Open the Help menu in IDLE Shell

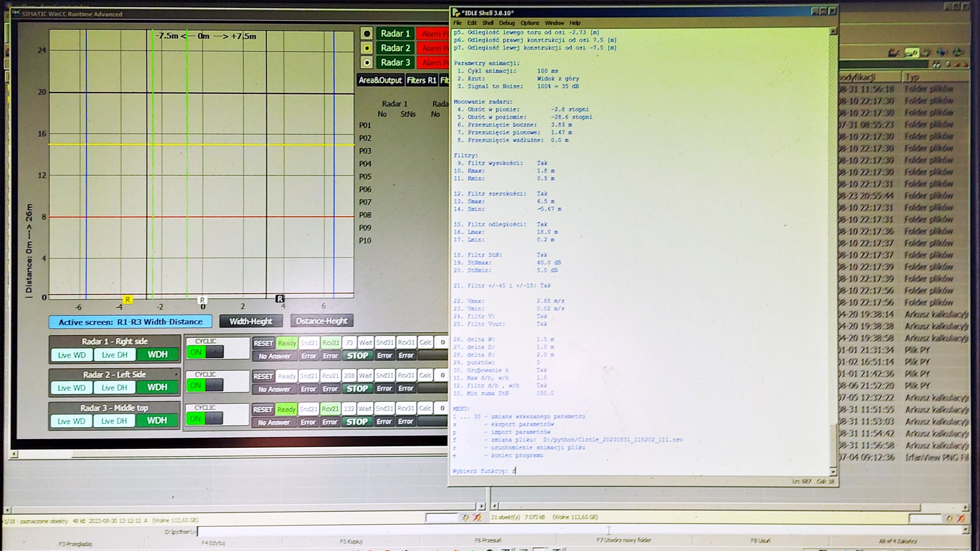[574, 23]
